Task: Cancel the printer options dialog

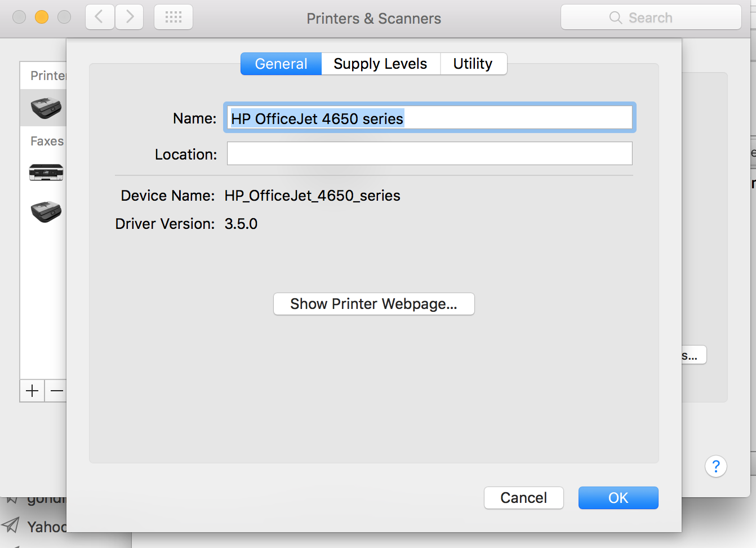Action: click(523, 498)
